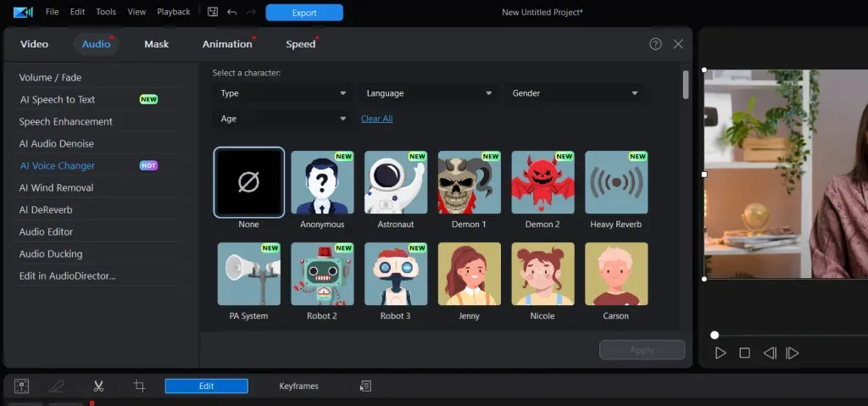Activate the crop tool icon

pos(140,386)
